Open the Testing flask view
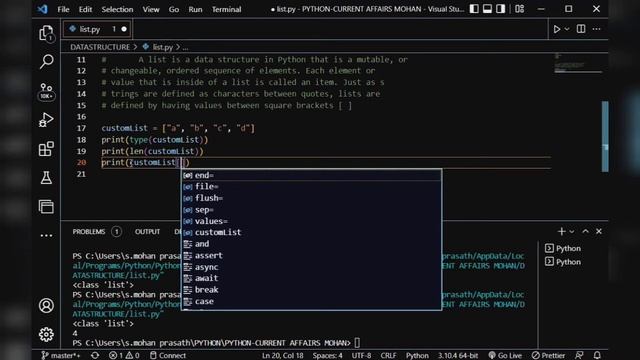The image size is (640, 360). point(46,178)
